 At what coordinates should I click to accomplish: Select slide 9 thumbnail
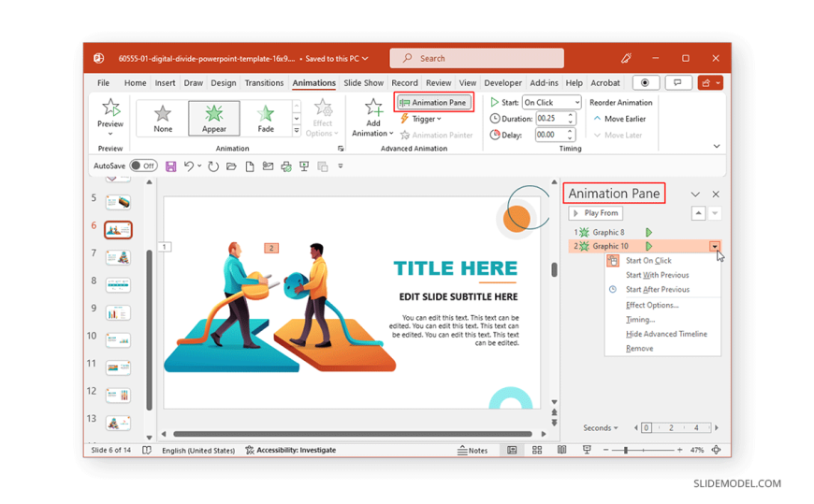coord(119,312)
